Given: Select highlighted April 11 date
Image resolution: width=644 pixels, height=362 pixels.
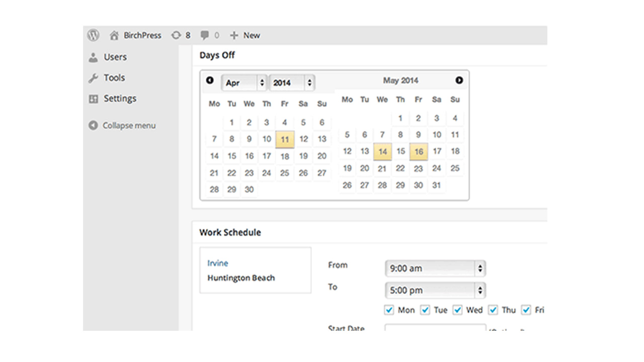Looking at the screenshot, I should pos(285,139).
